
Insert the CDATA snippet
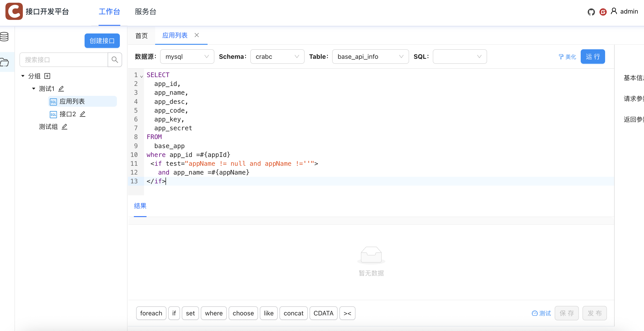click(x=324, y=313)
